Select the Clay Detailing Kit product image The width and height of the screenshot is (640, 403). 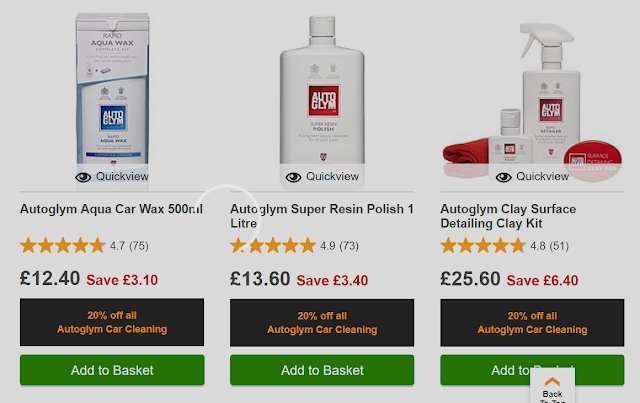pyautogui.click(x=532, y=100)
